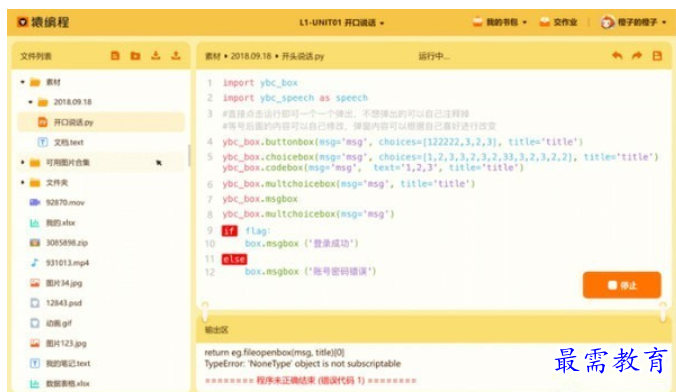The height and width of the screenshot is (392, 676).
Task: Select the 素材 folder row
Action: [x=101, y=82]
